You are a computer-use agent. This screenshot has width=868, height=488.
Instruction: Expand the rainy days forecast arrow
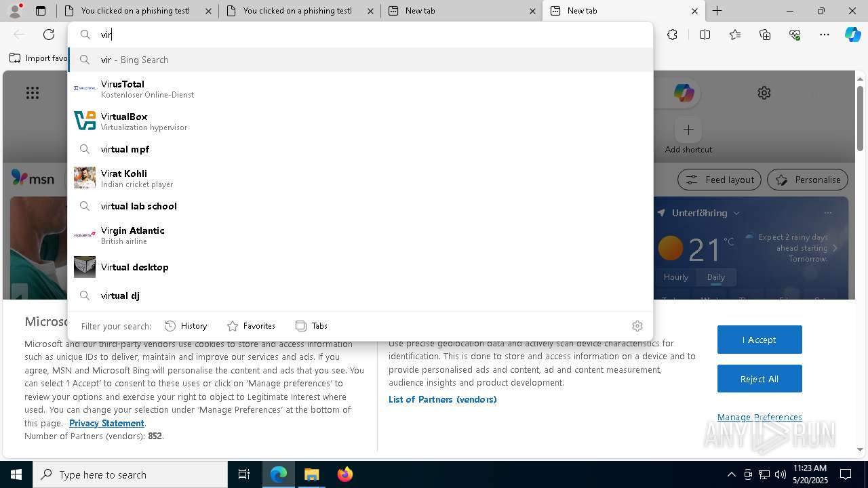click(x=835, y=248)
